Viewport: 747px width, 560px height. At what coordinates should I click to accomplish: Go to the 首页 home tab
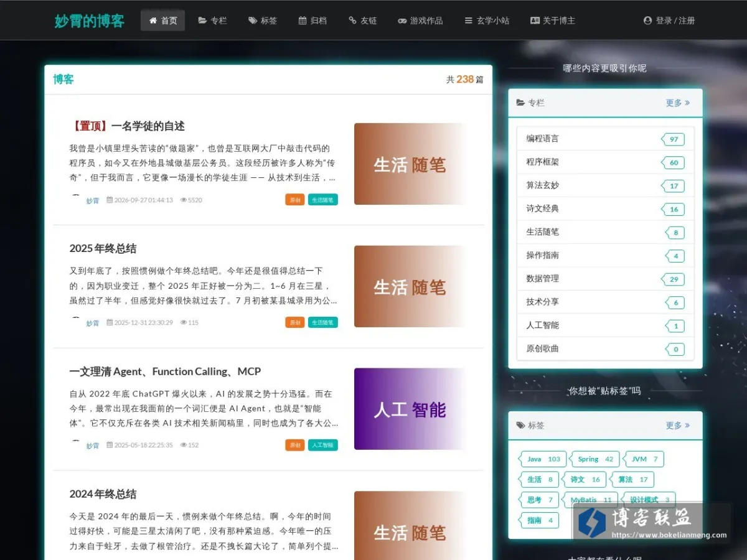162,21
